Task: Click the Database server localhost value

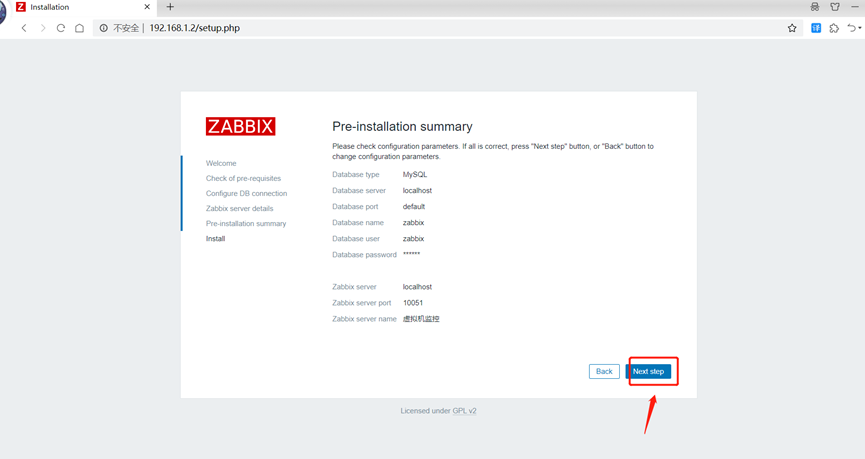Action: point(417,190)
